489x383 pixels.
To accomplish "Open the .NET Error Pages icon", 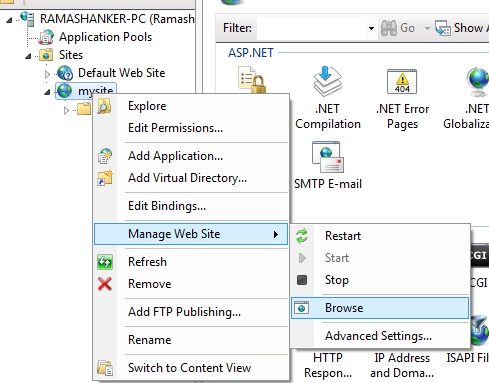I will pos(402,81).
